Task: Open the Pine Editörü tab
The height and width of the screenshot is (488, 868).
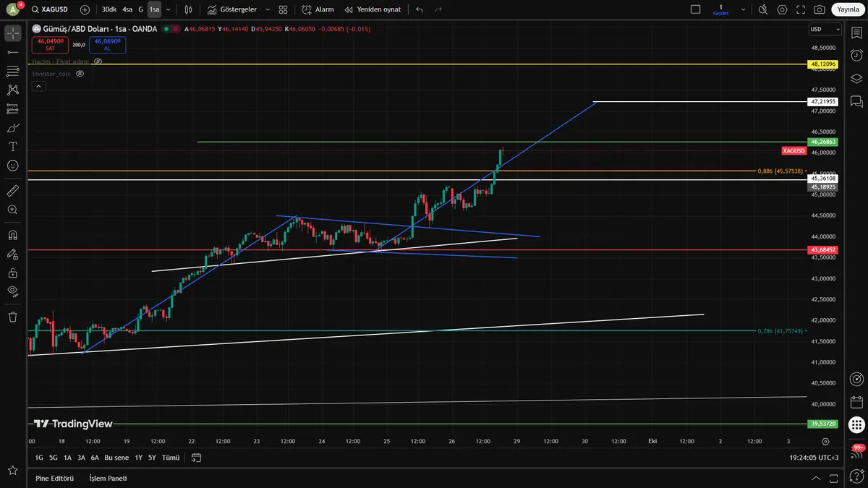Action: click(x=54, y=478)
